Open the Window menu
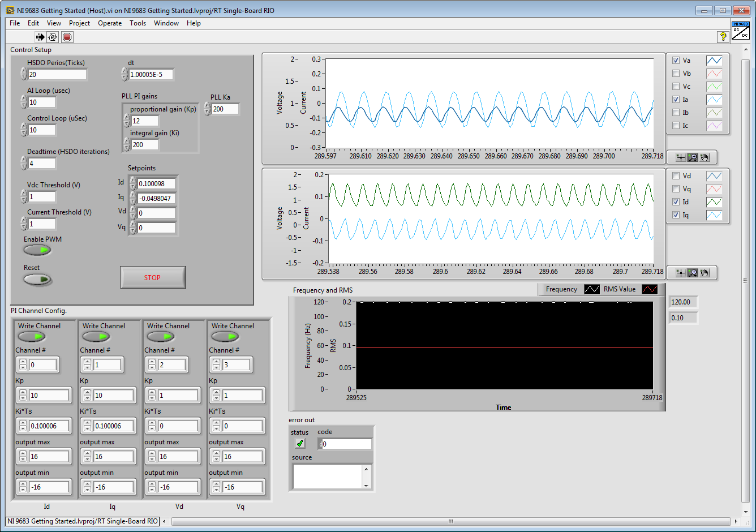Screen dimensions: 756x532 coord(166,23)
